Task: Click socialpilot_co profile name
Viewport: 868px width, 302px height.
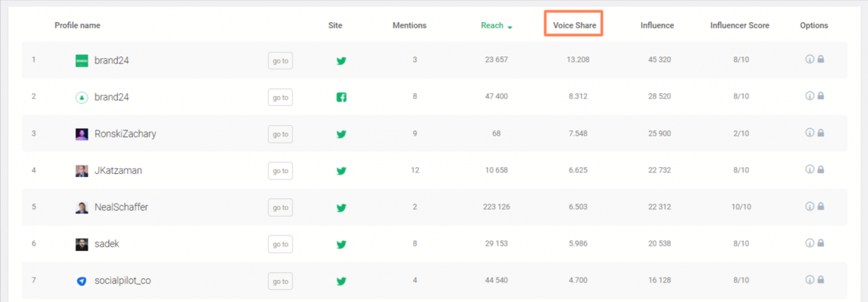Action: point(123,281)
